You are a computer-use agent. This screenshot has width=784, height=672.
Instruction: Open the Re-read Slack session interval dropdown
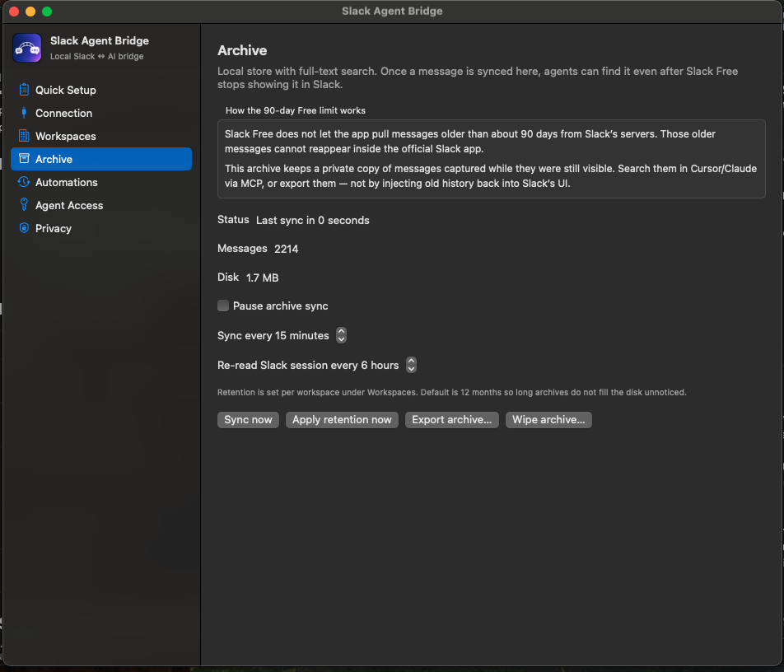[x=411, y=365]
